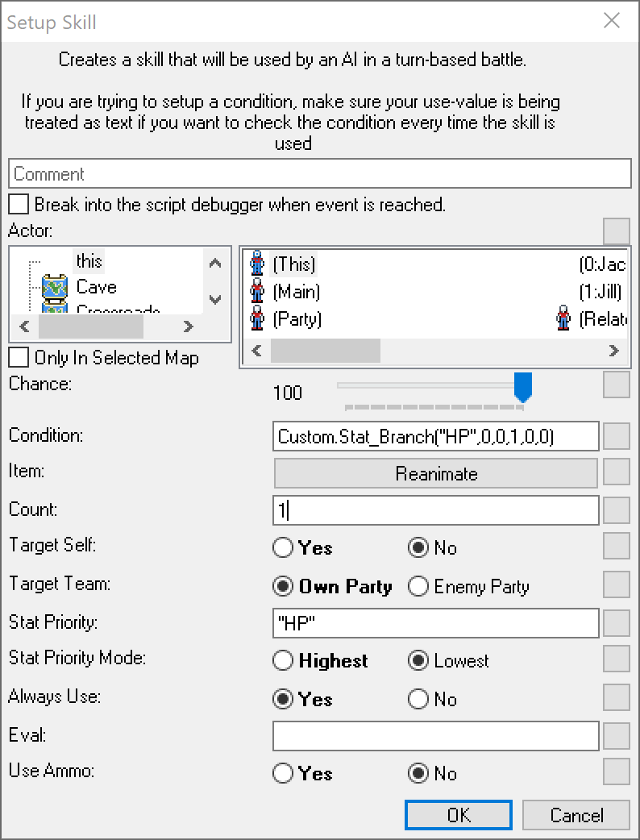Confirm the dialog with OK
640x840 pixels.
(458, 815)
